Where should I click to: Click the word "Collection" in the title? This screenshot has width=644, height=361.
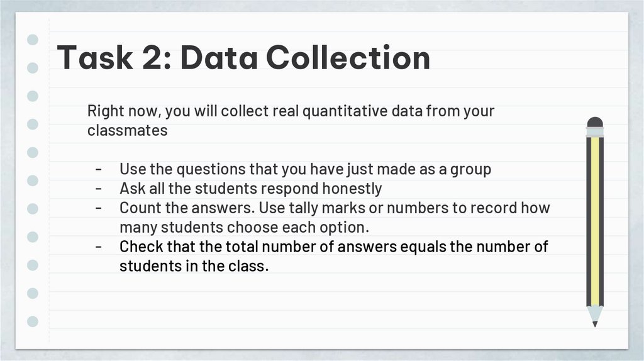(348, 58)
